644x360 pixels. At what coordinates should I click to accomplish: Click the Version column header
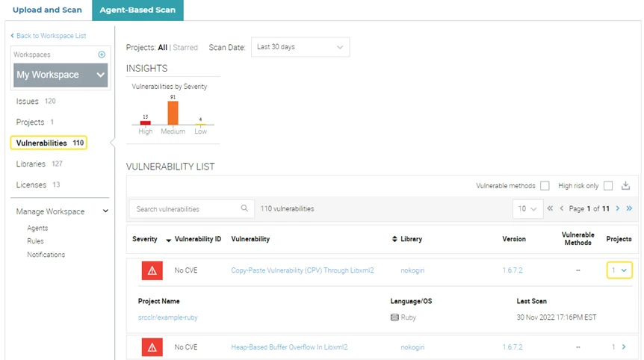[x=514, y=239]
